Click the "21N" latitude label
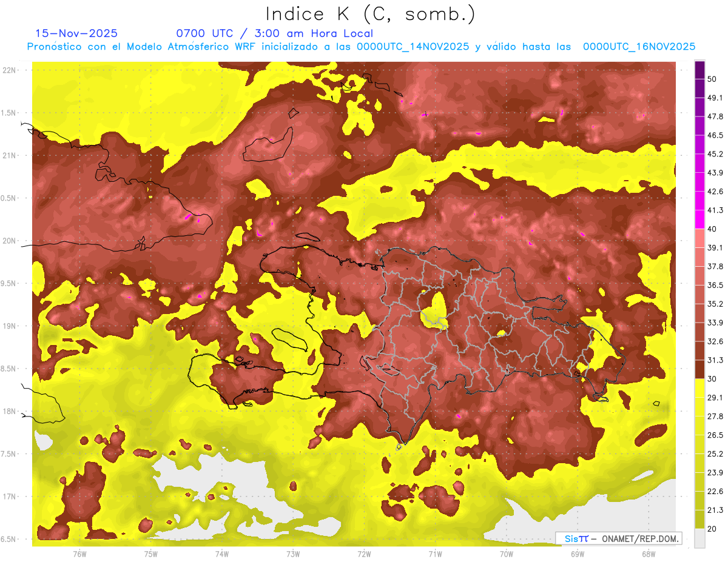Screen dimensions: 728x562 click(x=8, y=155)
